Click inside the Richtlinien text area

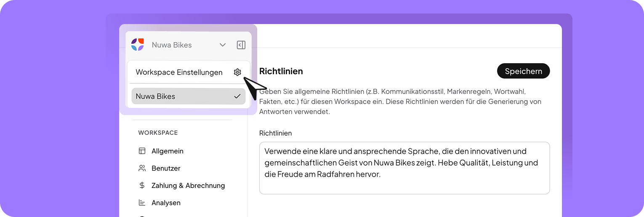(x=404, y=168)
